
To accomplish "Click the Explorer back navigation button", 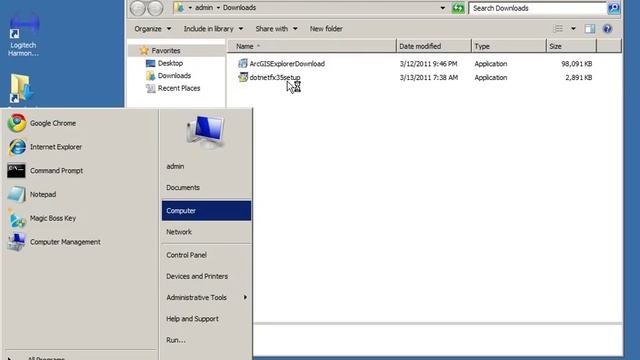I will tap(138, 8).
